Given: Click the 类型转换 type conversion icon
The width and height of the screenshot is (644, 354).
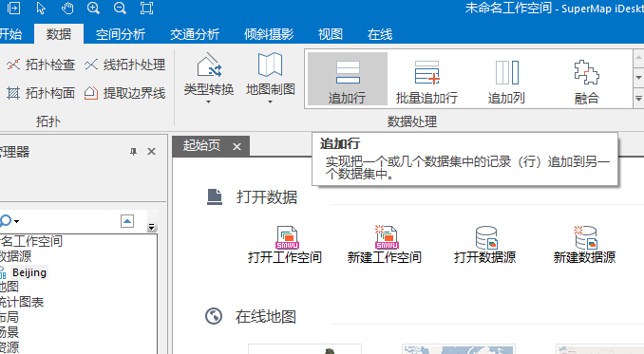Looking at the screenshot, I should point(209,65).
